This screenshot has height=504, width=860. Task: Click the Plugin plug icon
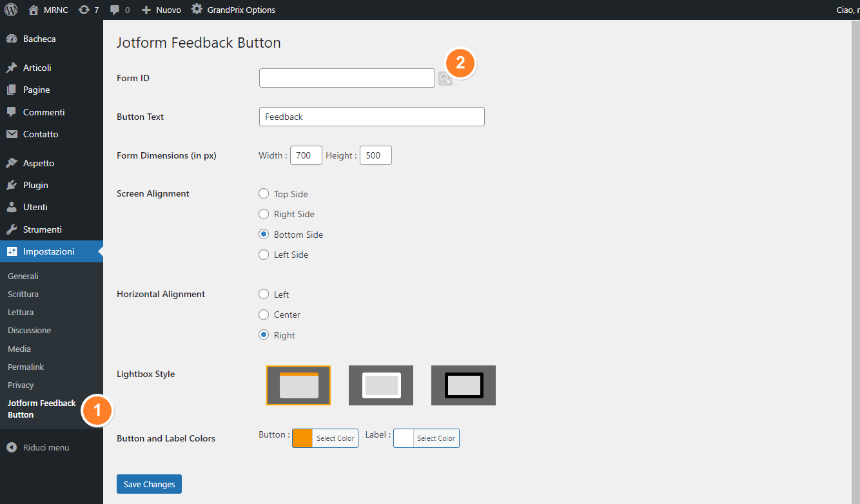[x=12, y=185]
